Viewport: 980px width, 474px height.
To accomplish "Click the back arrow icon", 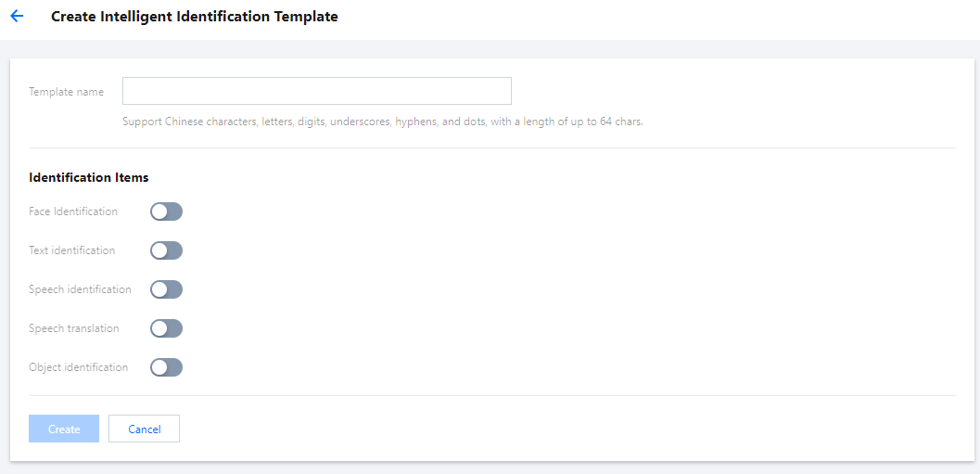I will point(17,16).
